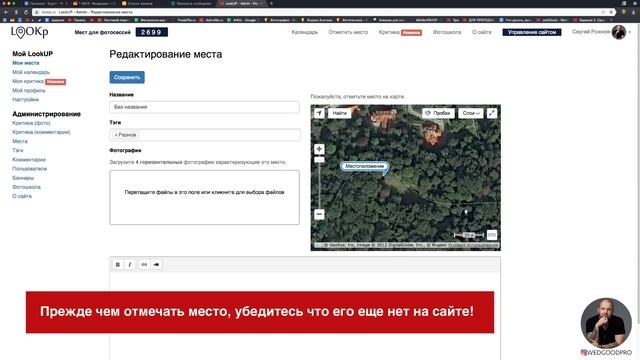Image resolution: width=640 pixels, height=360 pixels.
Task: Toggle Пробки traffic layer on map
Action: click(x=438, y=113)
